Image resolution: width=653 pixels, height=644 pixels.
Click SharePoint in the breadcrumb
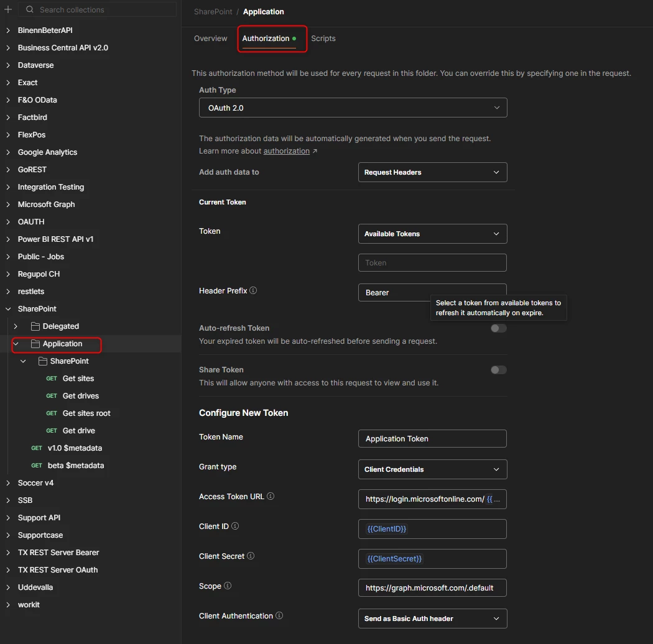pyautogui.click(x=213, y=12)
